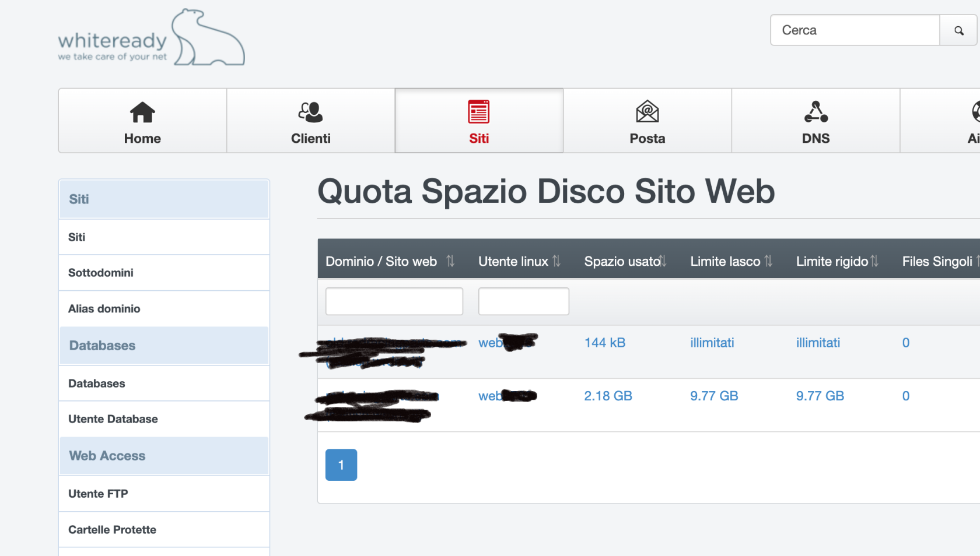Sort by Limite lasco arrows
Screen dimensions: 980x556
tap(768, 261)
